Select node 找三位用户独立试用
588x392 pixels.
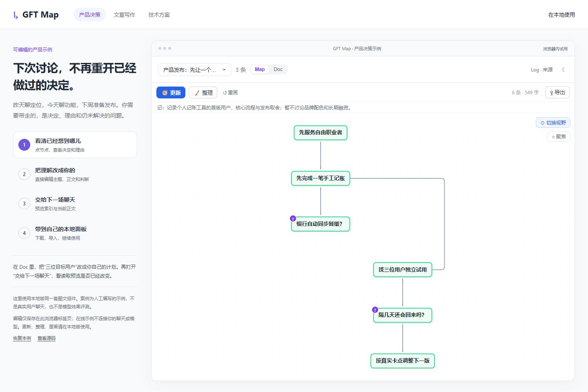[403, 269]
